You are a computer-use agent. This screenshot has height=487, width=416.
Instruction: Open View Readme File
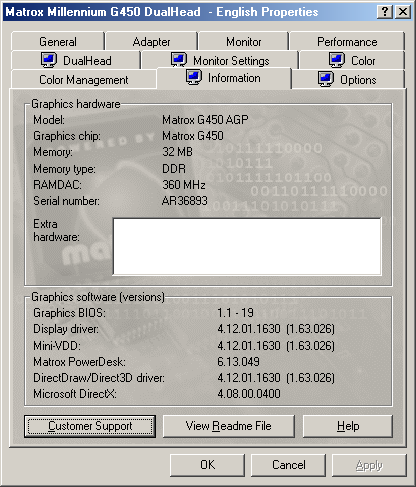click(x=229, y=426)
